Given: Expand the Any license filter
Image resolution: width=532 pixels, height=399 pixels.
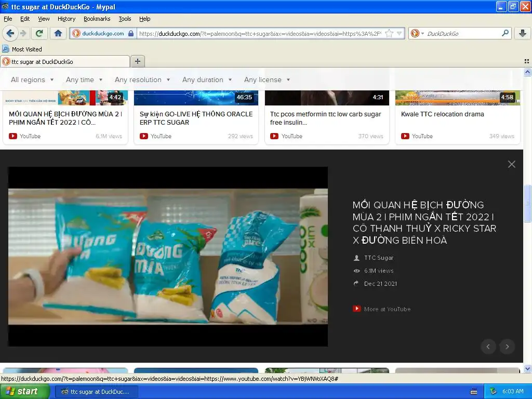Looking at the screenshot, I should 267,79.
